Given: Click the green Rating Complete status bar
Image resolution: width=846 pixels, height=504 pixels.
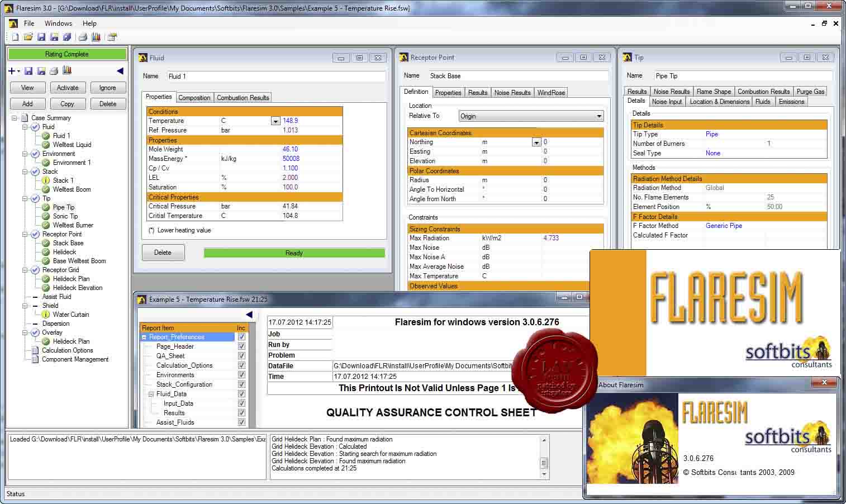Looking at the screenshot, I should tap(67, 54).
